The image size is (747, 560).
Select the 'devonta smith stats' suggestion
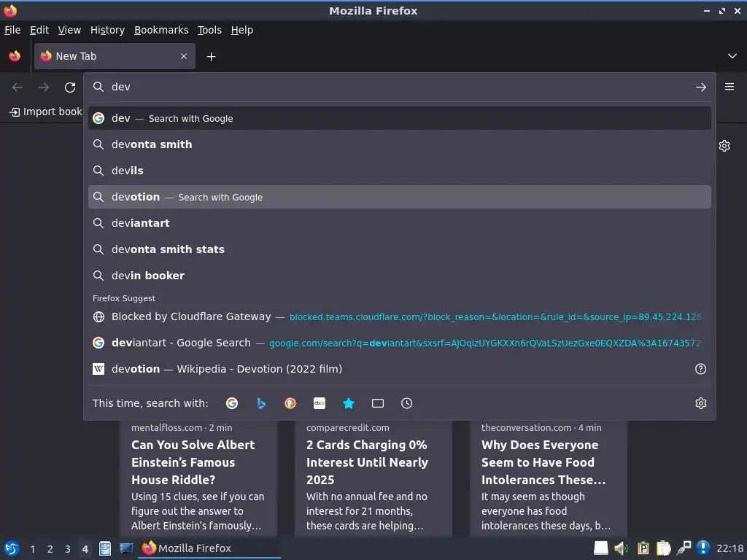coord(399,249)
